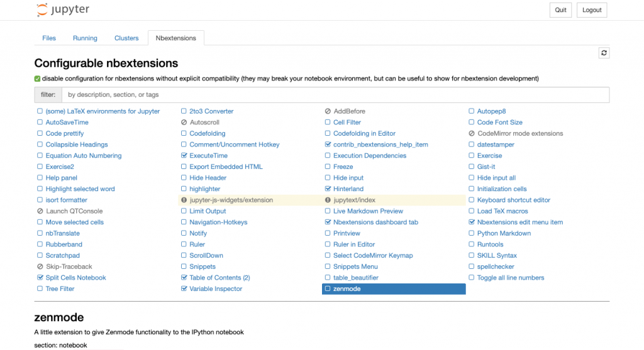This screenshot has width=644, height=350.
Task: Open the Running tab
Action: click(x=85, y=38)
